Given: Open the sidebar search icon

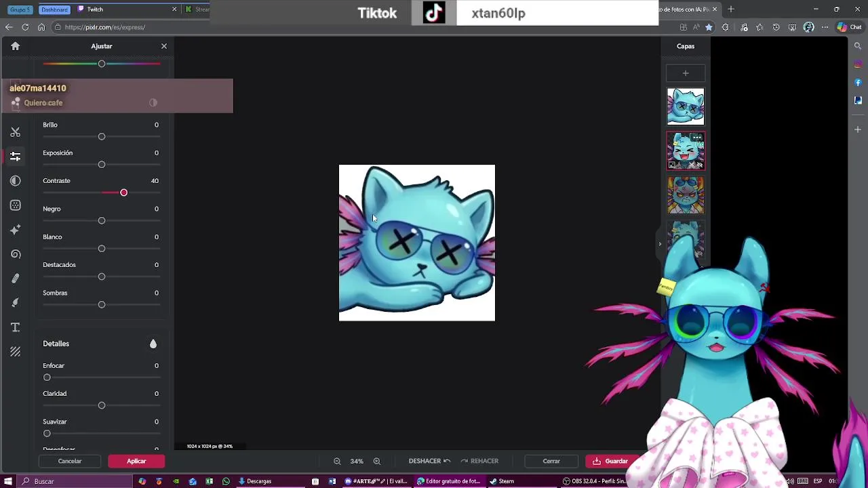Looking at the screenshot, I should point(858,46).
